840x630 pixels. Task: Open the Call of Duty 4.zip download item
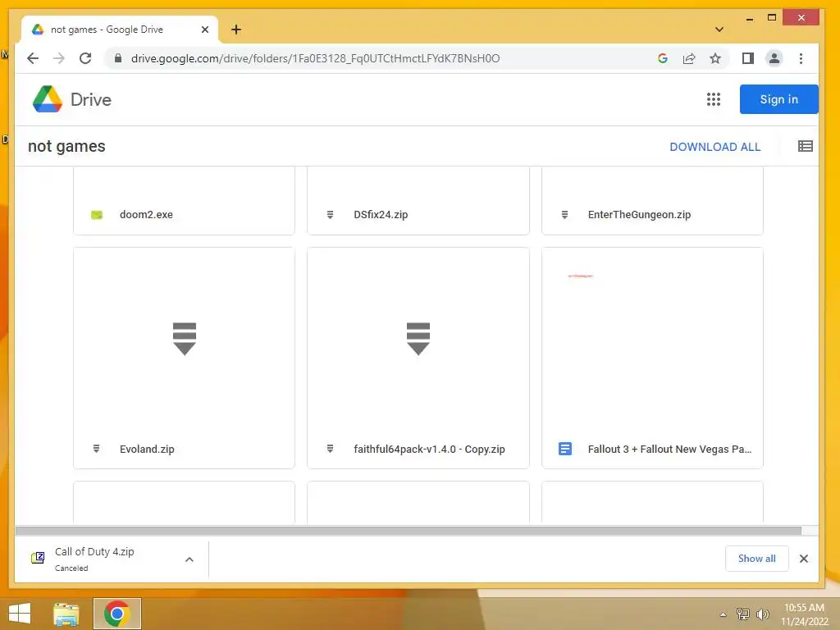[x=94, y=559]
